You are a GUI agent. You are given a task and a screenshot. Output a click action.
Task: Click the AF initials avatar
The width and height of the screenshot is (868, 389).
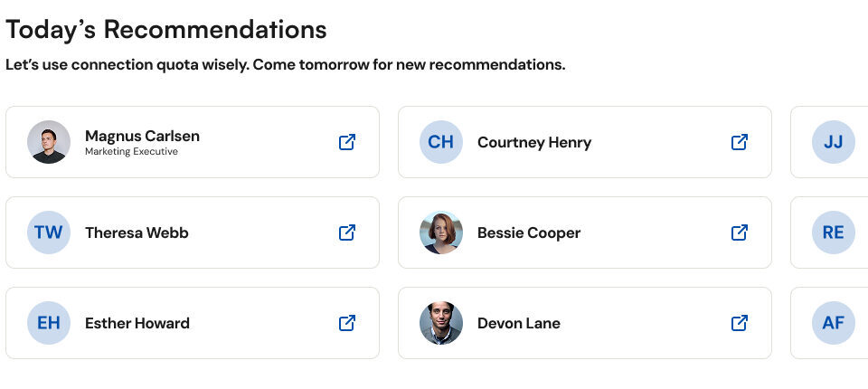click(833, 323)
